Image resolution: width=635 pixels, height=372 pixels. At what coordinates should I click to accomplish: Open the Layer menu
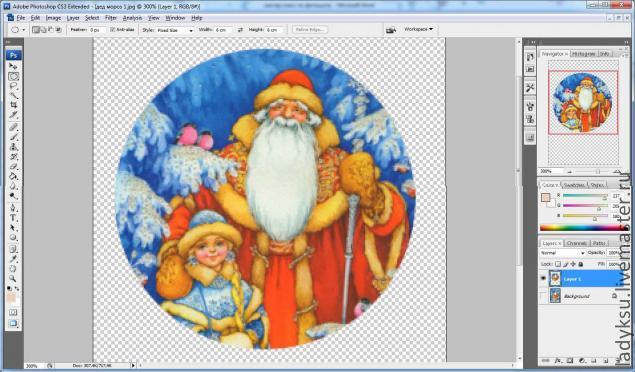(x=73, y=18)
